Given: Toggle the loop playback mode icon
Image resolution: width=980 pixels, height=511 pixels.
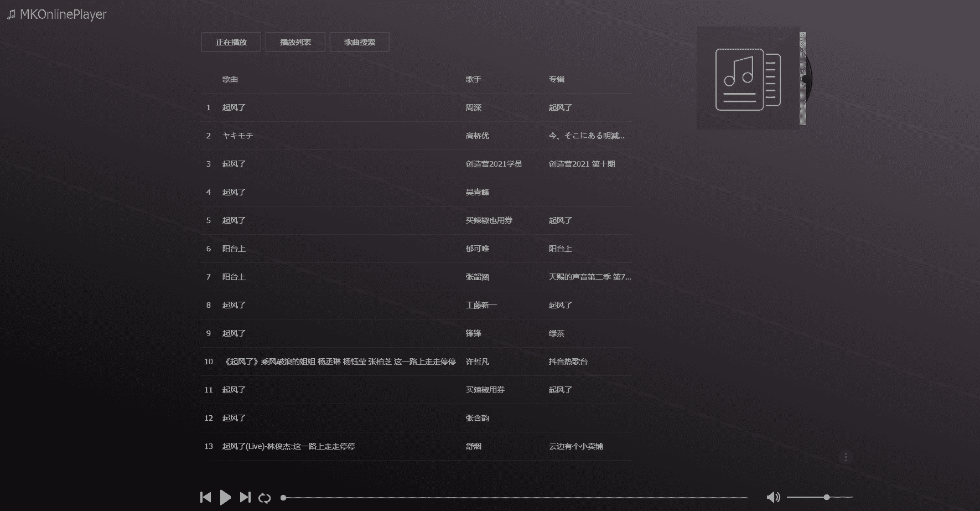Looking at the screenshot, I should click(x=265, y=498).
